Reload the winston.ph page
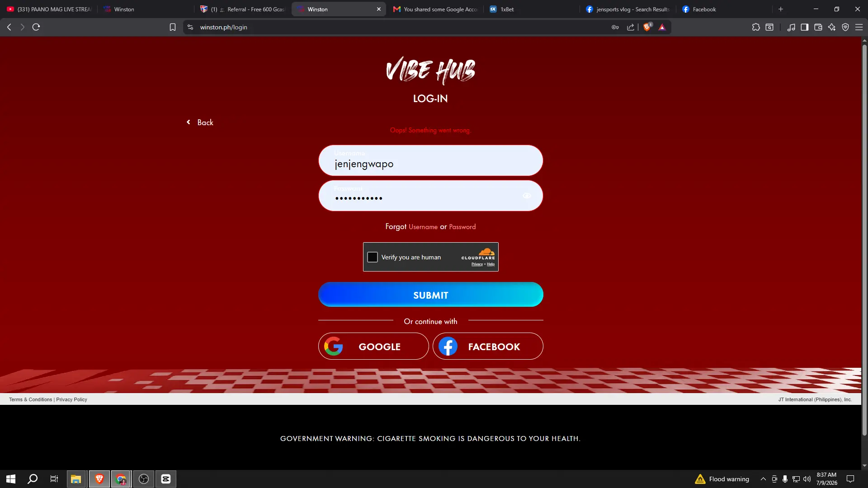This screenshot has height=488, width=868. pos(36,27)
